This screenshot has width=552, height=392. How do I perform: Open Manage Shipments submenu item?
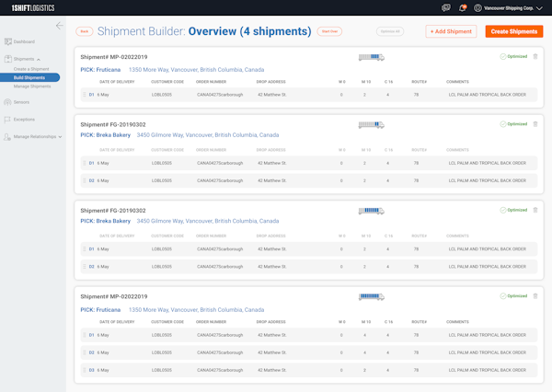click(32, 86)
